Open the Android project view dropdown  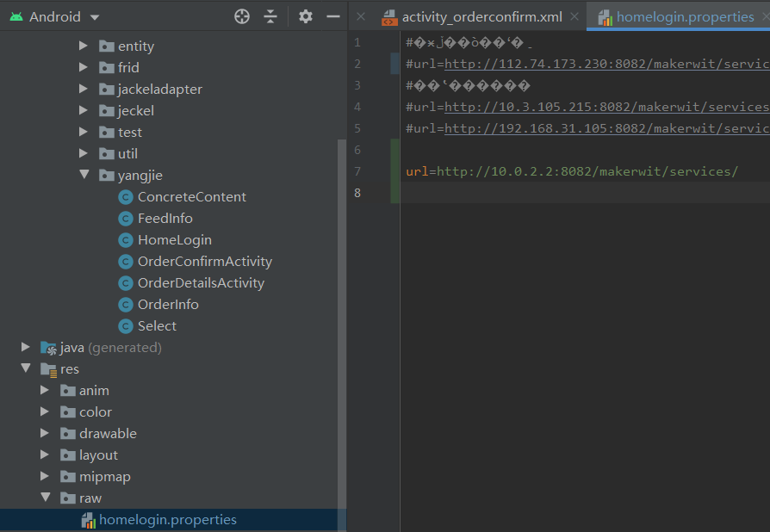[56, 15]
